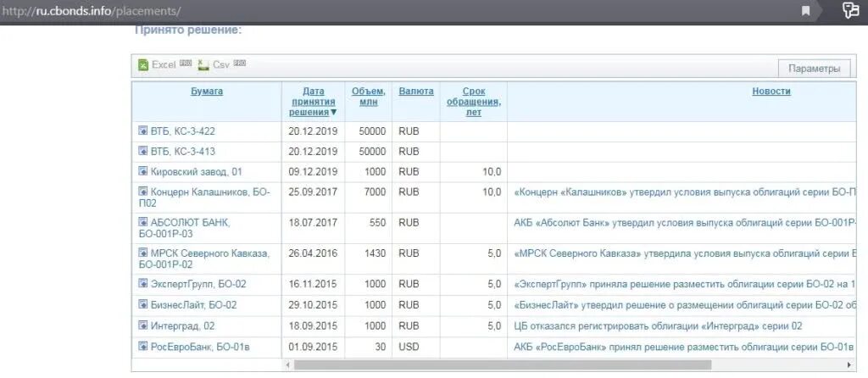Click the Excel export icon
This screenshot has height=378, width=868.
(x=143, y=64)
